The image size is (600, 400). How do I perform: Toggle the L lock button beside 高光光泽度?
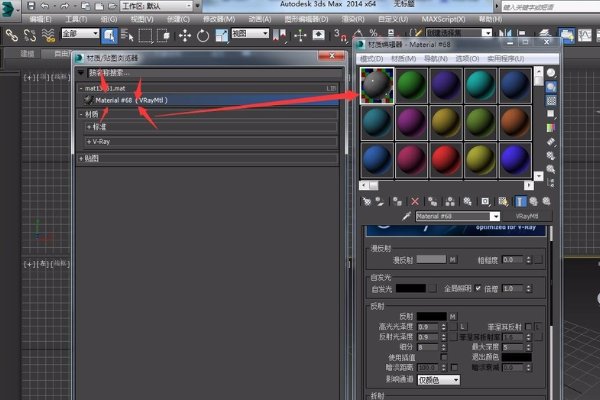coord(462,327)
